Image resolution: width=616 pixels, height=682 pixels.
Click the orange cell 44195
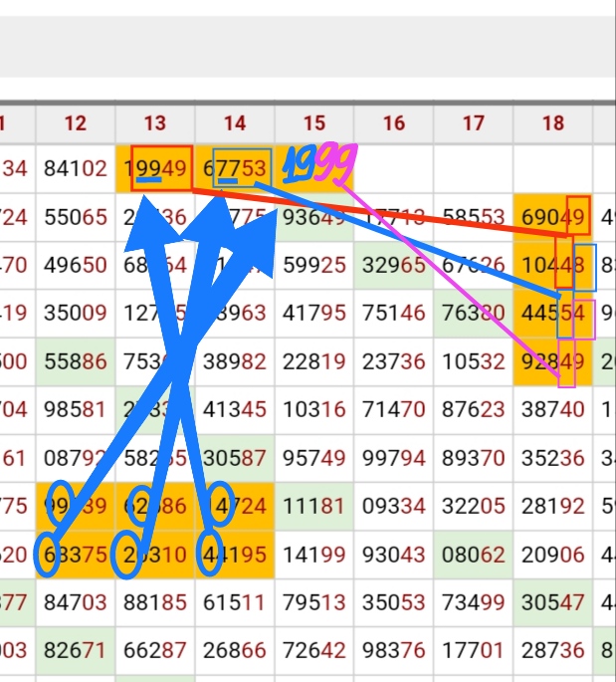pos(235,555)
